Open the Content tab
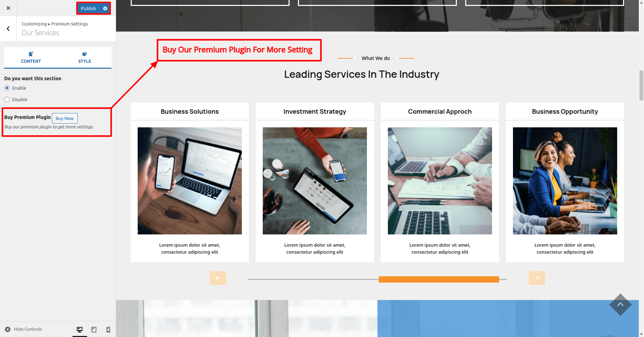The image size is (644, 337). (x=31, y=58)
